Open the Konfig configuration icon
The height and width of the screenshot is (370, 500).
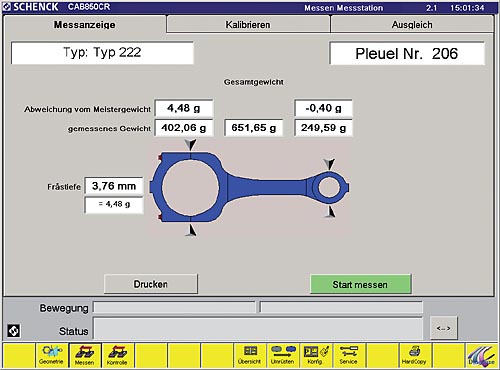(316, 355)
